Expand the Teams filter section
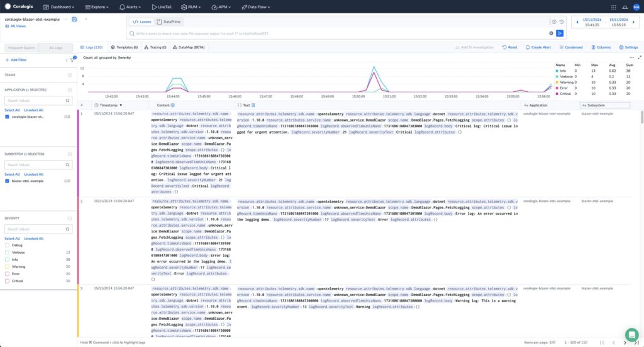The height and width of the screenshot is (347, 644). [70, 75]
